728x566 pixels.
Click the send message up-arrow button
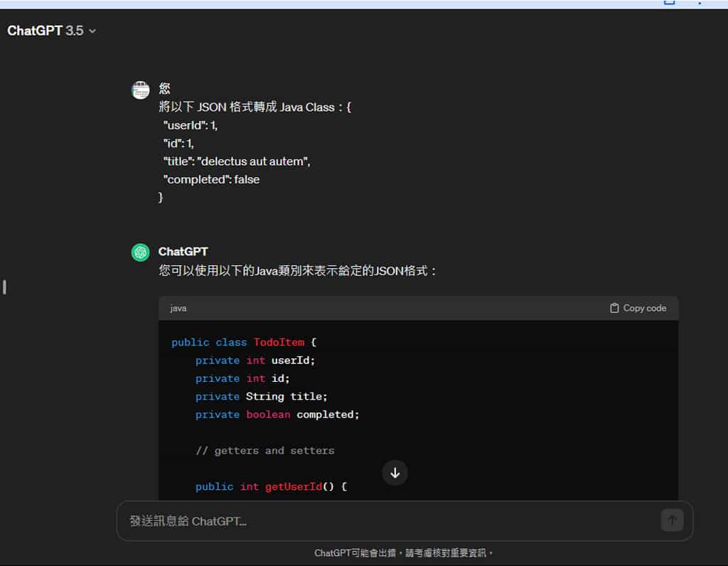pyautogui.click(x=672, y=520)
